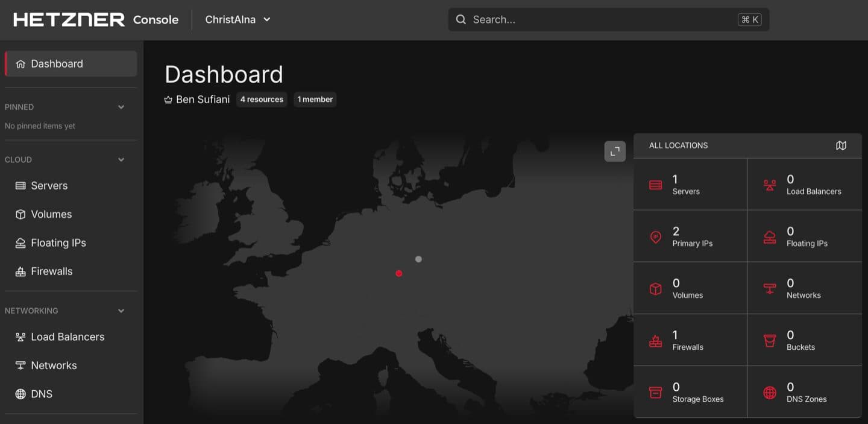The height and width of the screenshot is (424, 868).
Task: Click the map icon next to All Locations
Action: (841, 145)
